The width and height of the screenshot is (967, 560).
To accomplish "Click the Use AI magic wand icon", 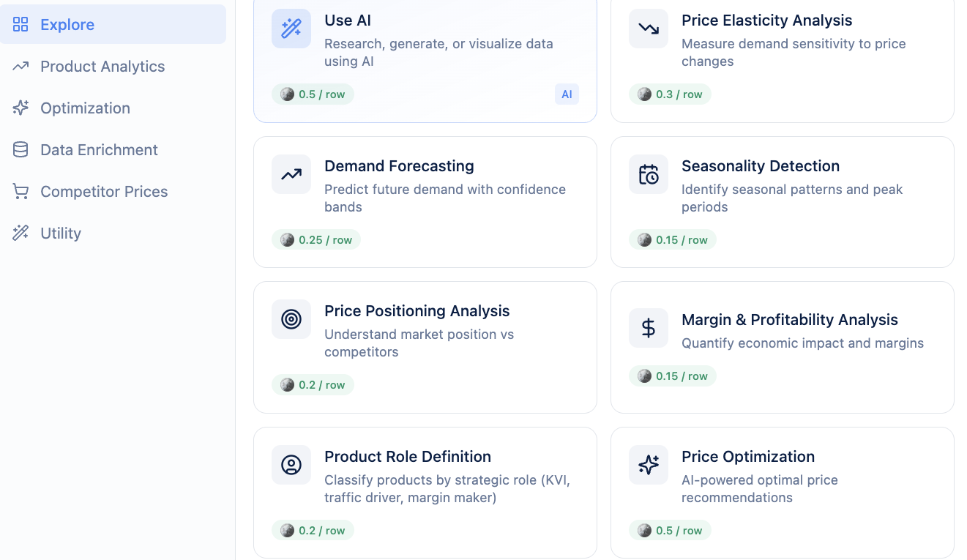I will pyautogui.click(x=291, y=29).
